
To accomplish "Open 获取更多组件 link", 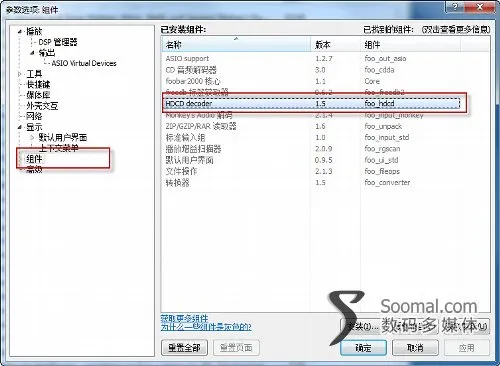I will pos(184,318).
